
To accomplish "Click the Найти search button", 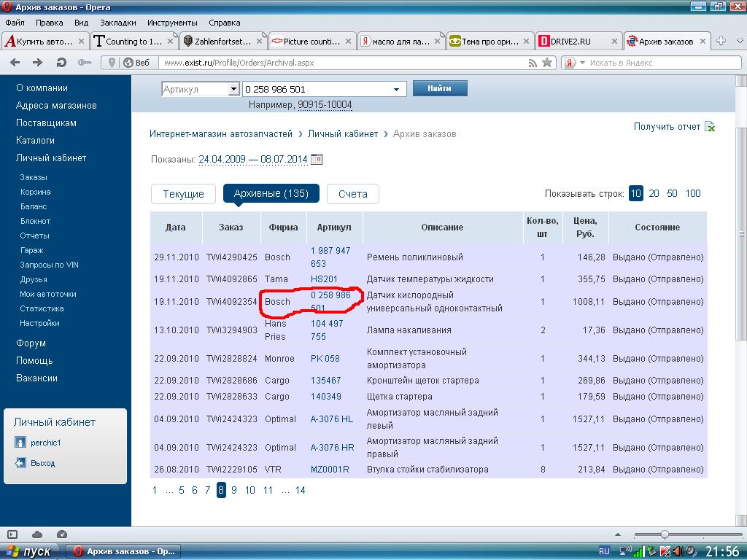I will (440, 88).
